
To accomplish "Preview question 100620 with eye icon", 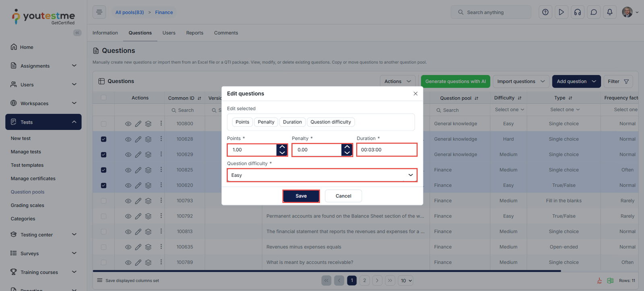I will click(x=128, y=185).
